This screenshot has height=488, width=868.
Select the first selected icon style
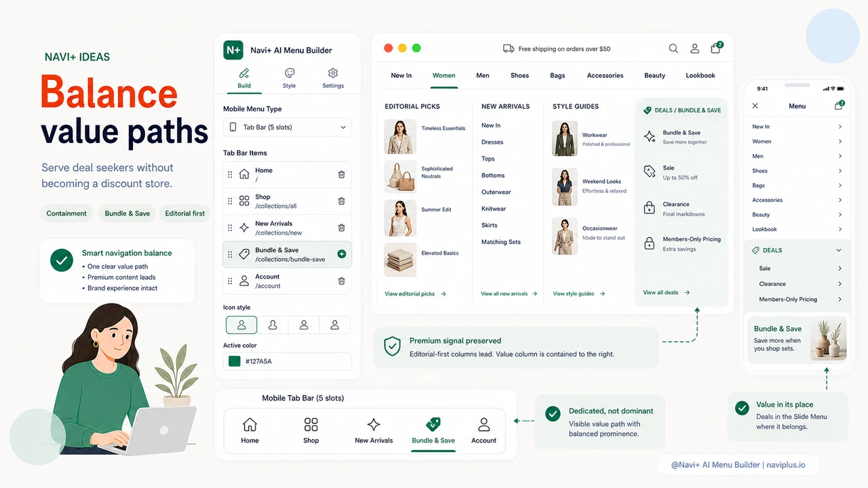241,325
